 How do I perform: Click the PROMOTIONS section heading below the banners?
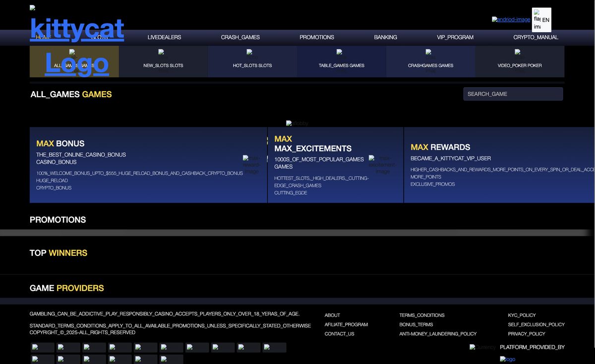coord(58,220)
